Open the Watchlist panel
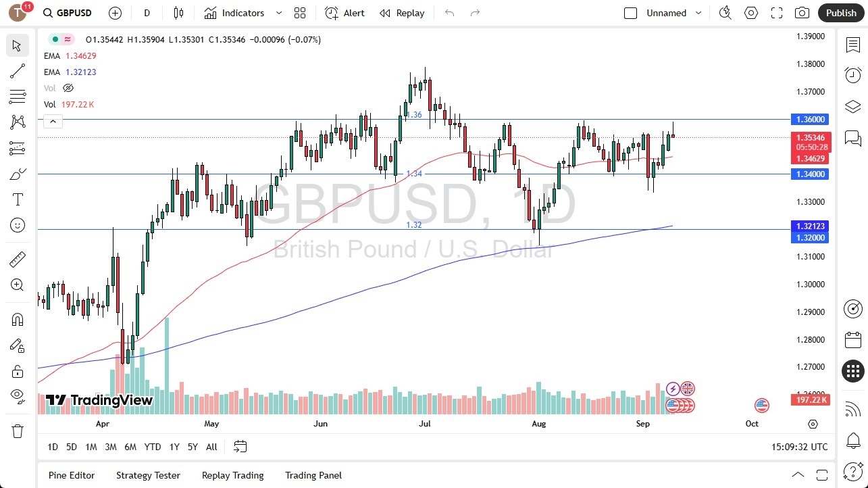 (x=852, y=45)
